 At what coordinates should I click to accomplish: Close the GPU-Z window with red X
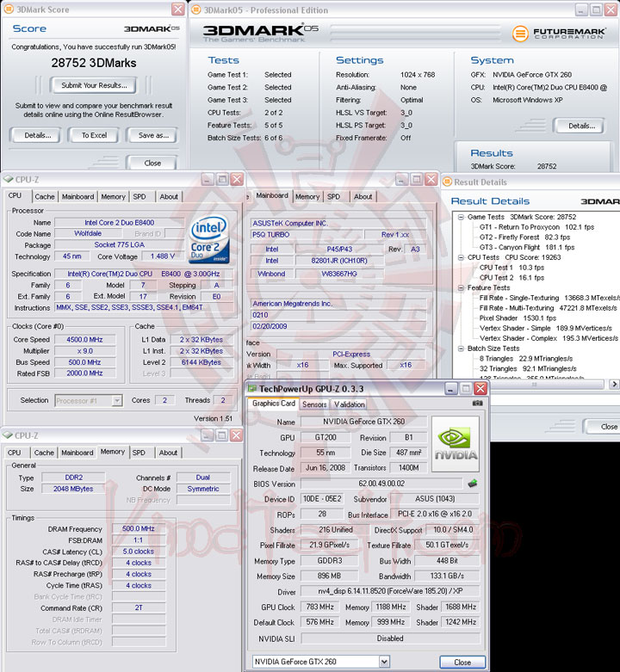(480, 389)
